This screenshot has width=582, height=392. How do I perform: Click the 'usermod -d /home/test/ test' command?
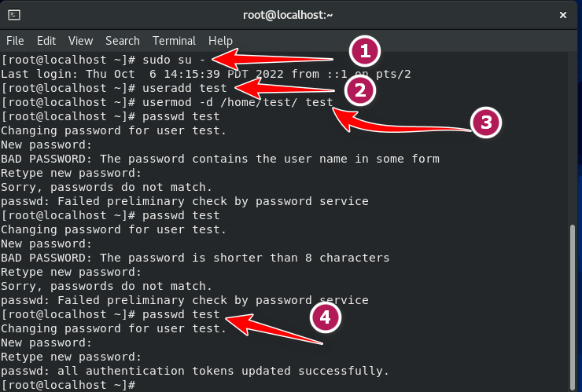[x=238, y=102]
